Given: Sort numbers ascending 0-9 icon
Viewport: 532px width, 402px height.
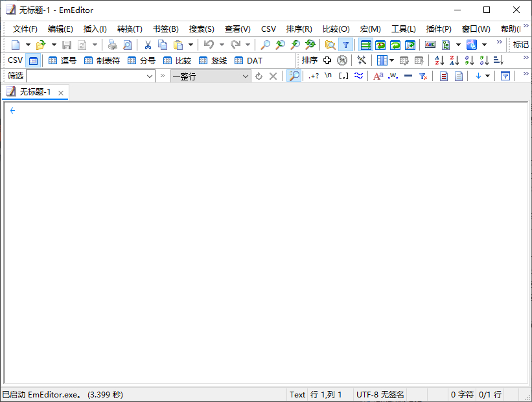Looking at the screenshot, I should (x=469, y=60).
